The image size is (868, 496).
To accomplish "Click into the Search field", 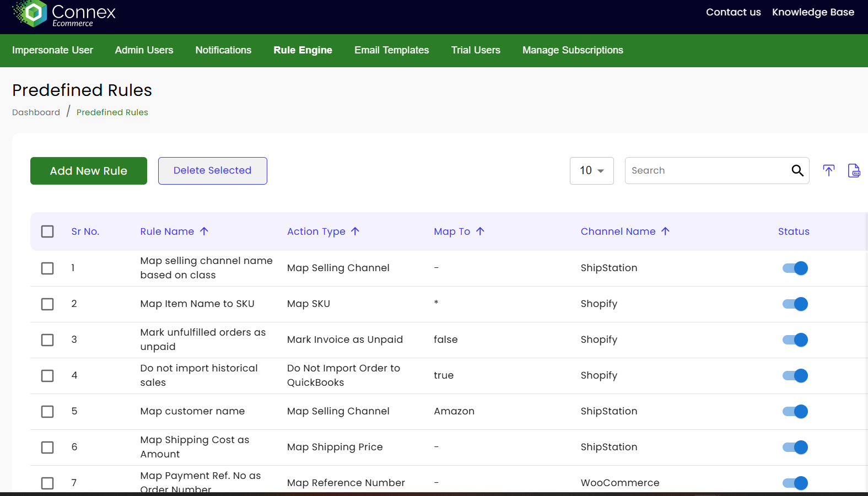I will (708, 171).
